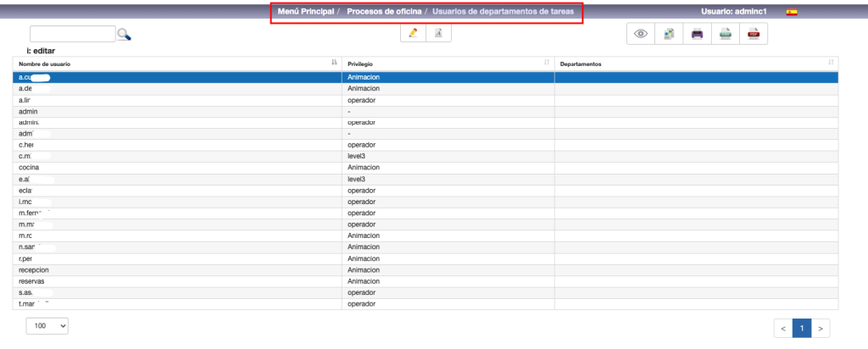Click the Spanish flag language icon
Image resolution: width=868 pixels, height=349 pixels.
[x=791, y=12]
